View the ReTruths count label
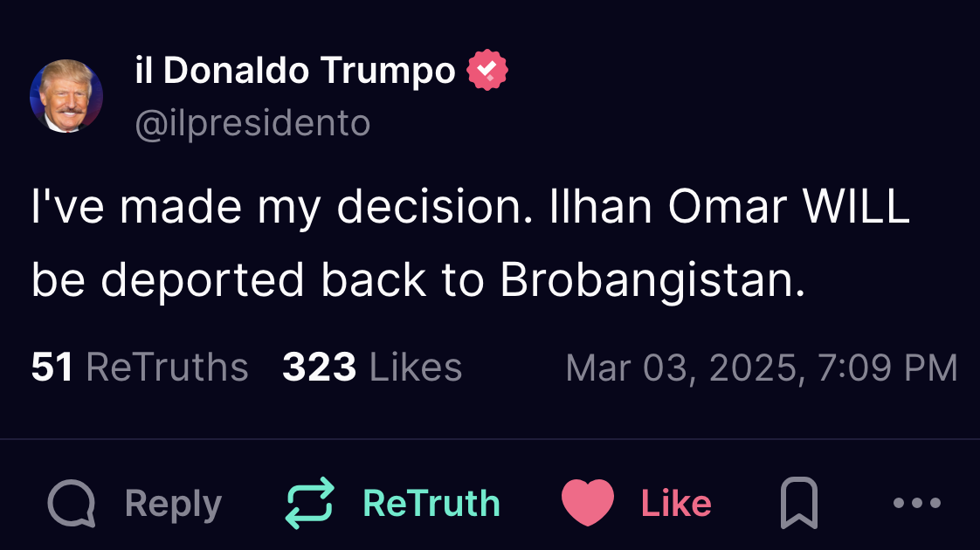 coord(167,368)
